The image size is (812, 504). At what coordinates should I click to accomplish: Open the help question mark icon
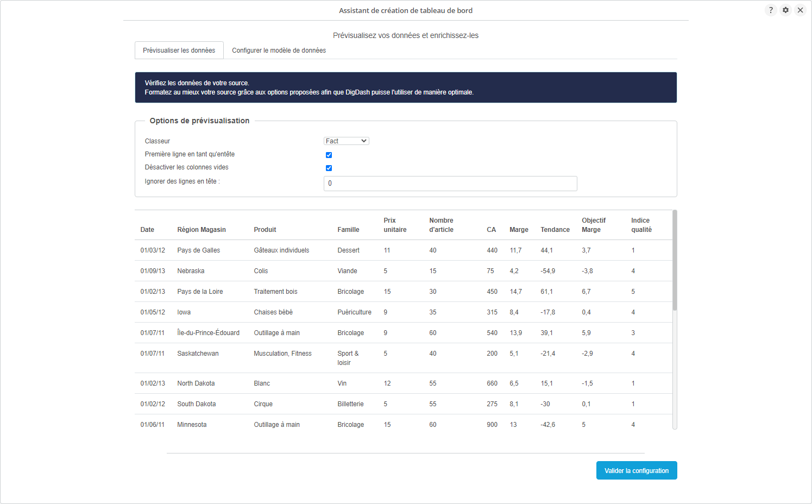(x=771, y=10)
